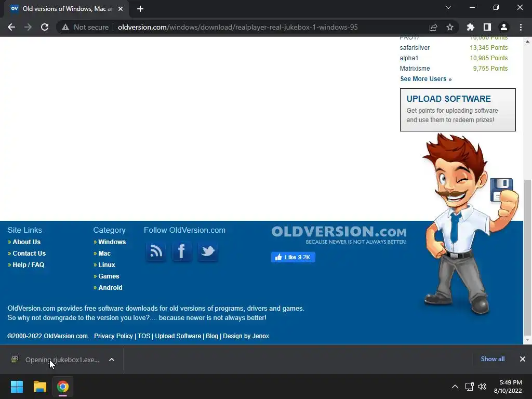Close the Old versions tab
Viewport: 532px width, 399px height.
(121, 9)
